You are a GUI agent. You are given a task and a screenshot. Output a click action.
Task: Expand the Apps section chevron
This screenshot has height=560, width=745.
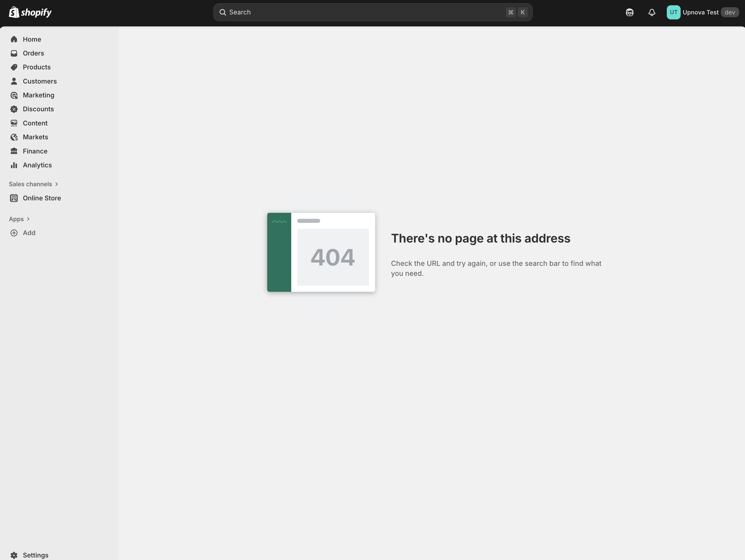pyautogui.click(x=28, y=219)
